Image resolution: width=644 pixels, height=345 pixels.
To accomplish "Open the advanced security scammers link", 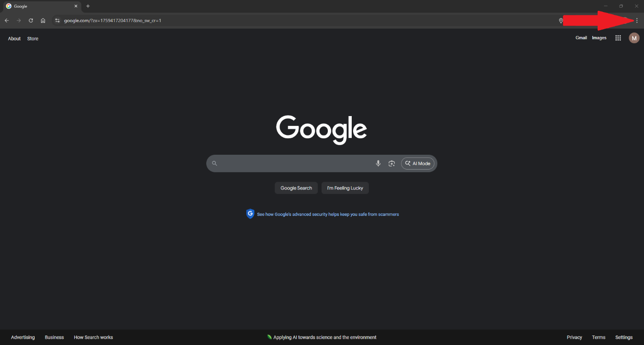I will [328, 214].
